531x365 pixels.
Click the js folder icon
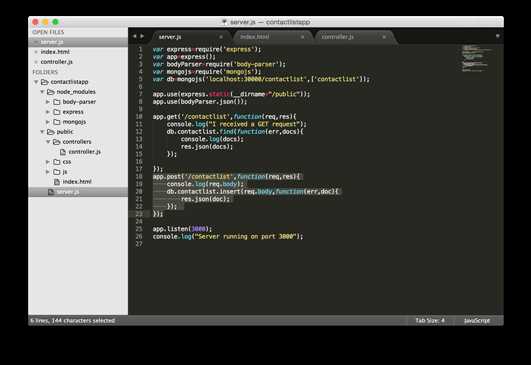57,172
